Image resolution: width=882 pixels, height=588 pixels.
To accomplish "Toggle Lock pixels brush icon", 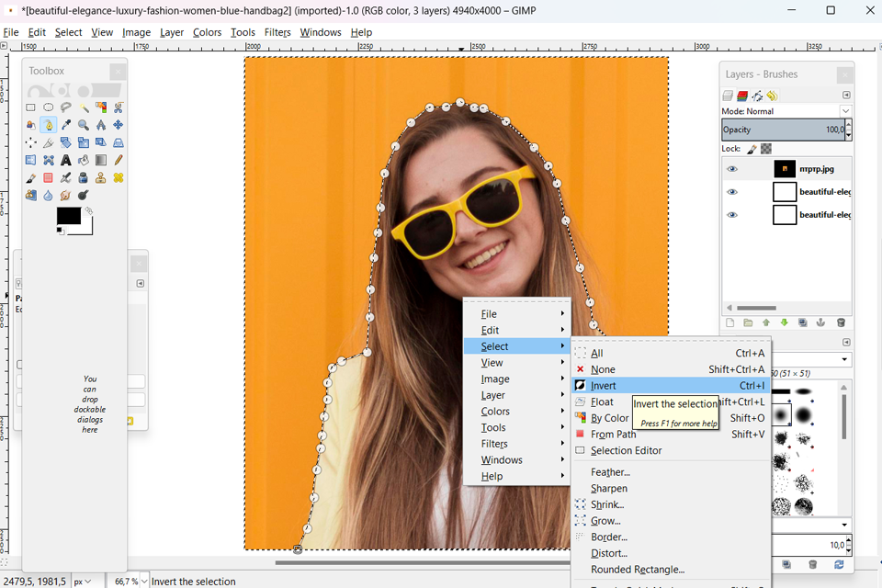I will 752,149.
